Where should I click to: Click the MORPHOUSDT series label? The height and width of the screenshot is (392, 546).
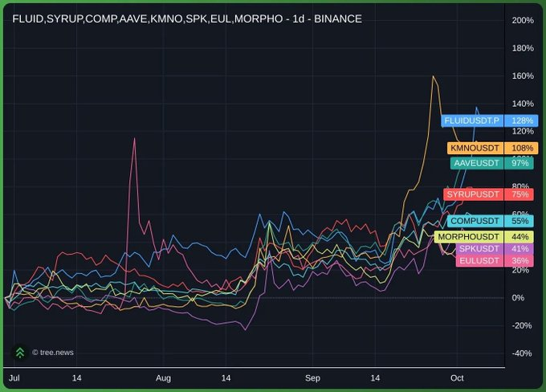click(x=468, y=237)
